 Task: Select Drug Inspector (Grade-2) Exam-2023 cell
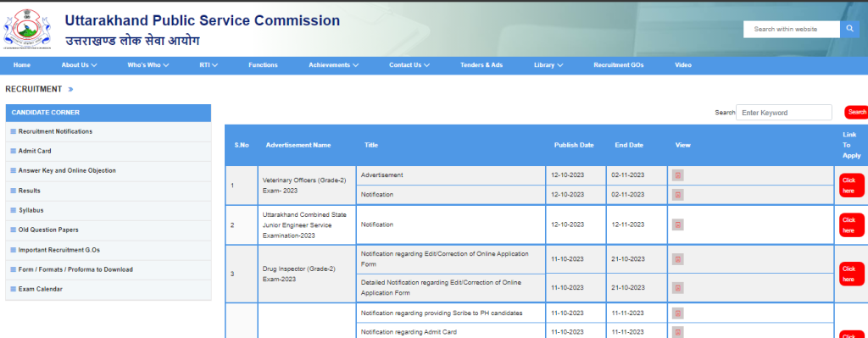coord(307,274)
